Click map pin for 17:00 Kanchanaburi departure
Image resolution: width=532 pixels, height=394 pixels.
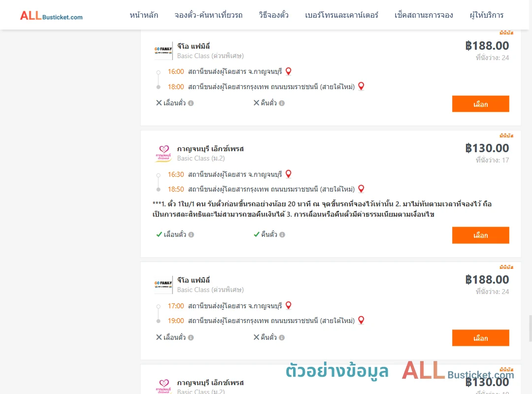288,305
